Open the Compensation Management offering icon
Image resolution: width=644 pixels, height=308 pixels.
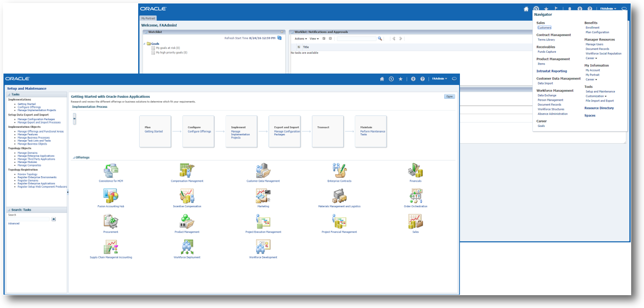(x=187, y=171)
